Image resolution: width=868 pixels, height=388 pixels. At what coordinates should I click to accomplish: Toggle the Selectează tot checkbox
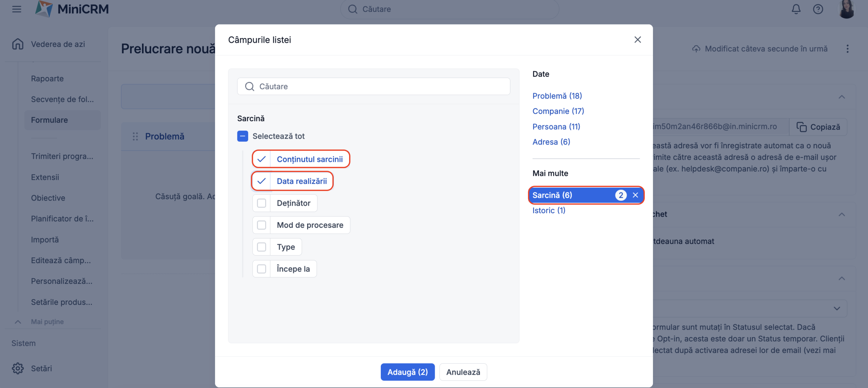pos(242,136)
